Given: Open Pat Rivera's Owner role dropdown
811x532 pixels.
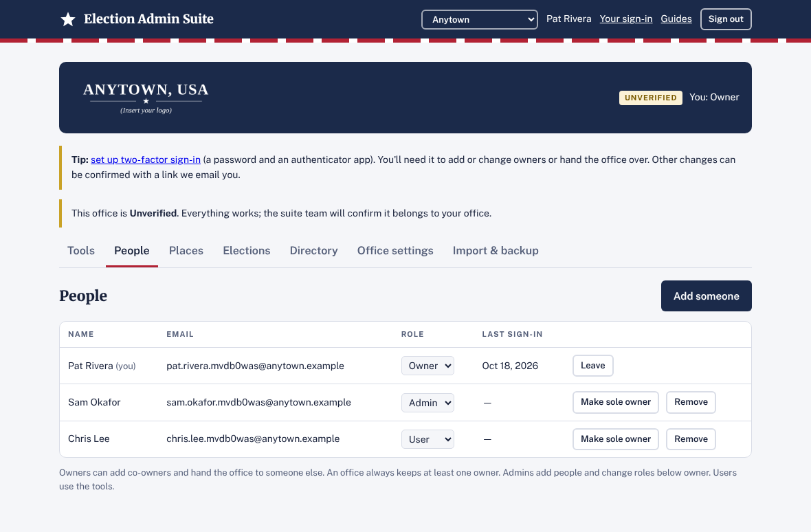Looking at the screenshot, I should point(427,366).
